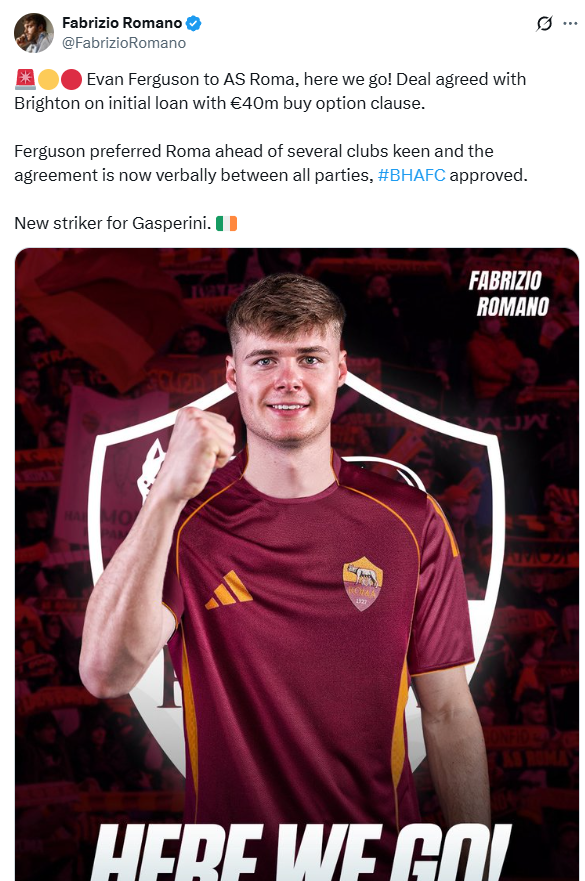Open the Grok slashed-circle icon

coord(544,24)
